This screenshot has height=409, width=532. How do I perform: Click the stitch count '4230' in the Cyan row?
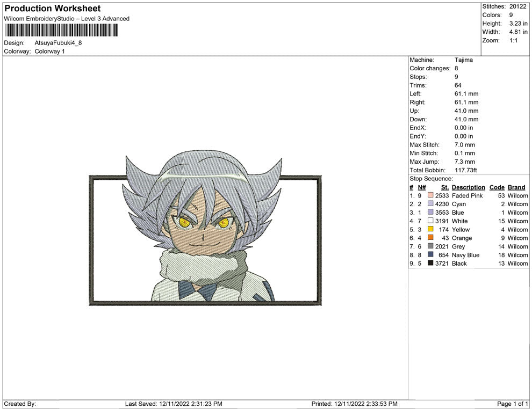coord(442,204)
